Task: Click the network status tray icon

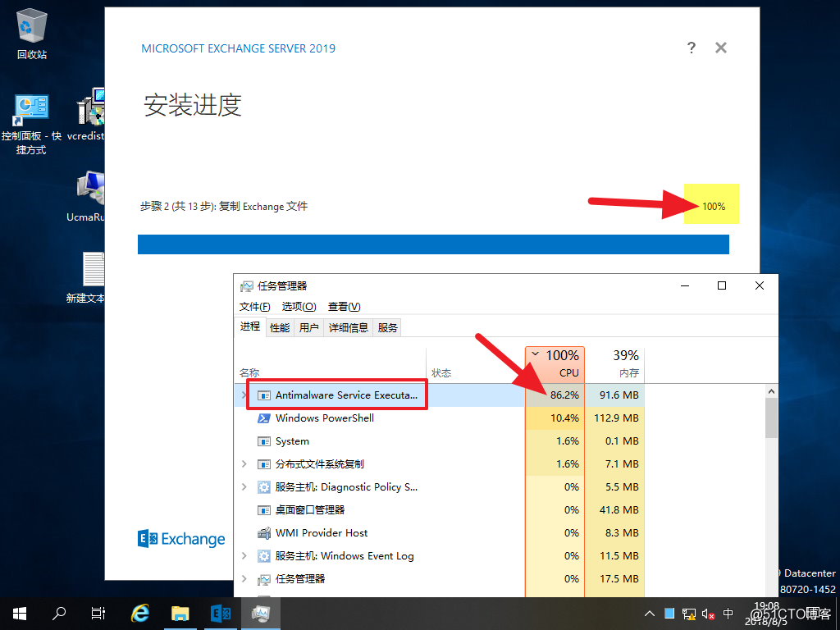Action: (689, 614)
